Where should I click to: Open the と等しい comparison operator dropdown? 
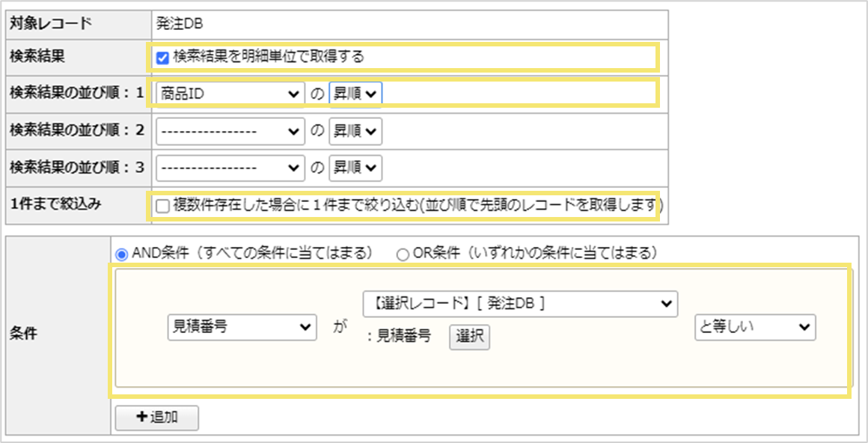point(755,327)
